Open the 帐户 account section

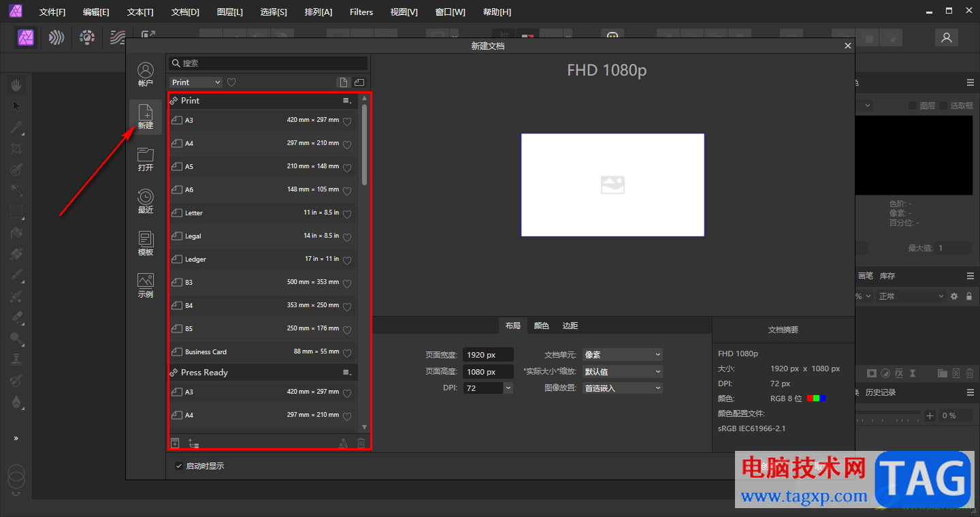[146, 74]
